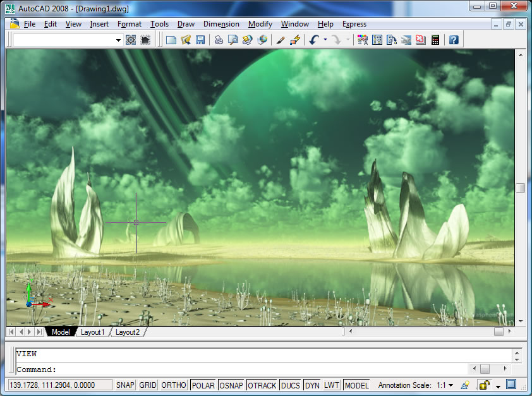This screenshot has width=532, height=396.
Task: Click the Plot printer icon
Action: 219,40
